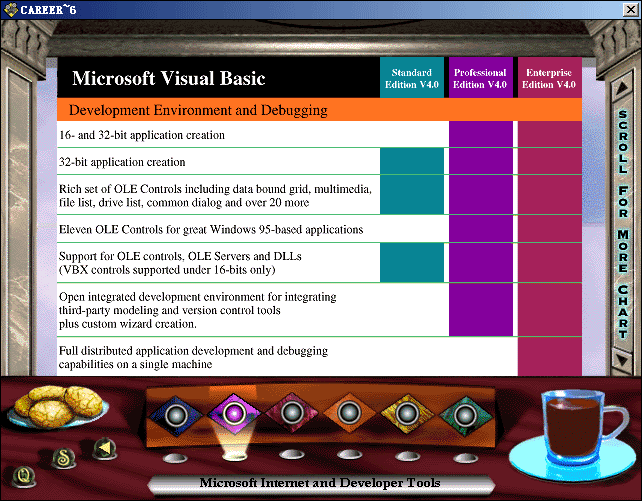Screen dimensions: 642x501
Task: Click the coffee cup on saucer
Action: 570,436
